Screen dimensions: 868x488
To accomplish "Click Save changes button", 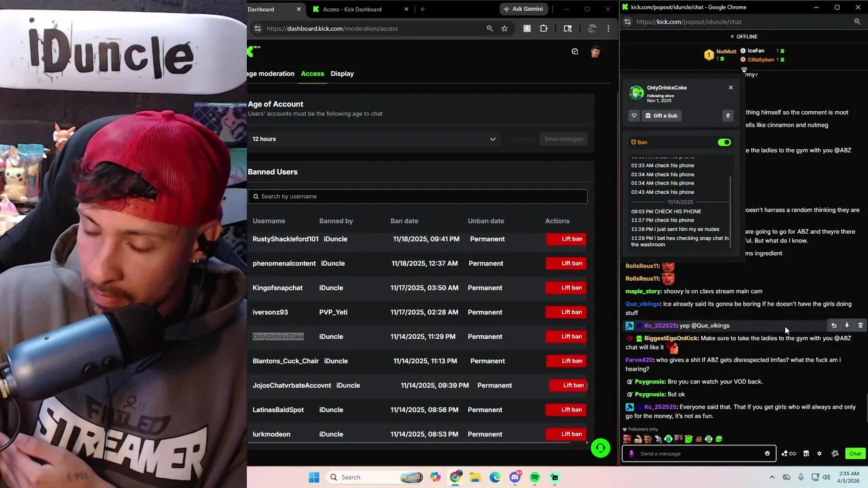I will (x=563, y=139).
